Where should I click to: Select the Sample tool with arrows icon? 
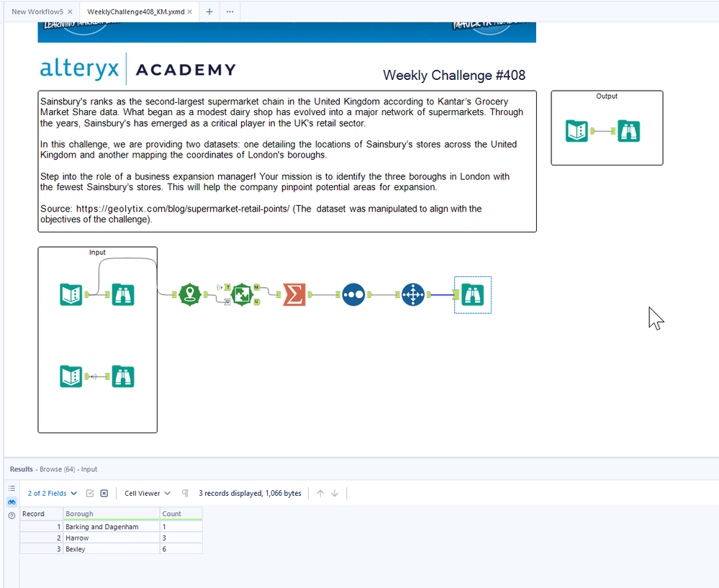point(413,294)
